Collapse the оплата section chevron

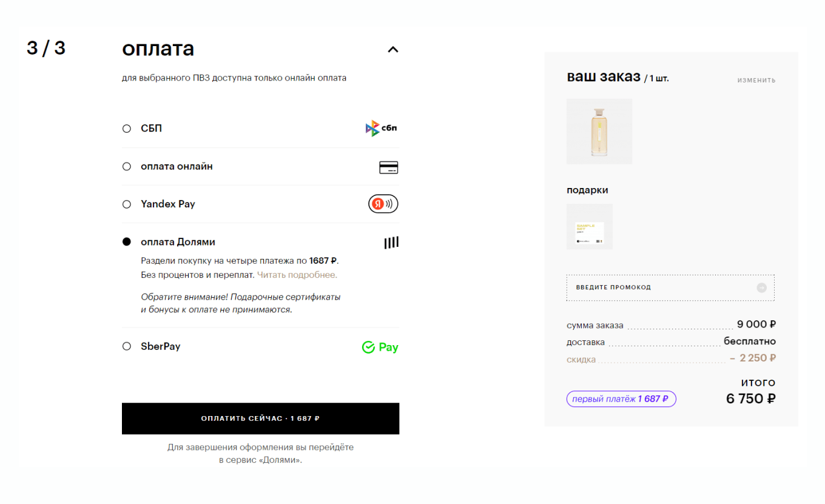pyautogui.click(x=393, y=50)
